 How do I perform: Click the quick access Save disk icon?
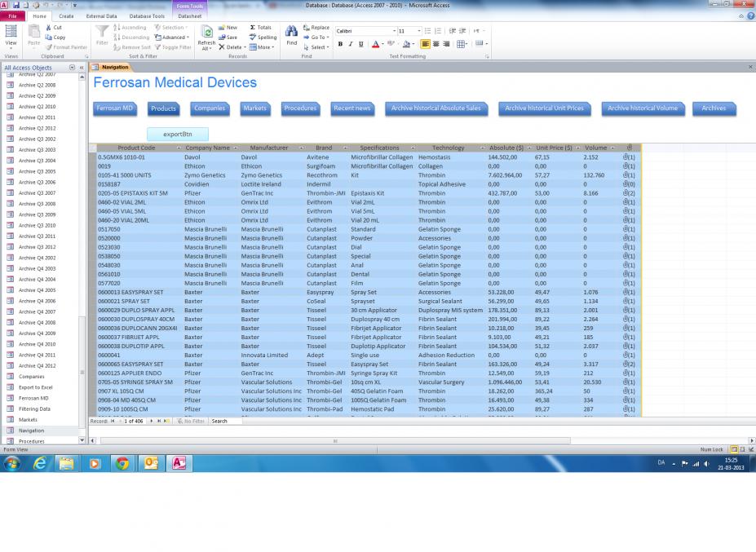[x=16, y=5]
